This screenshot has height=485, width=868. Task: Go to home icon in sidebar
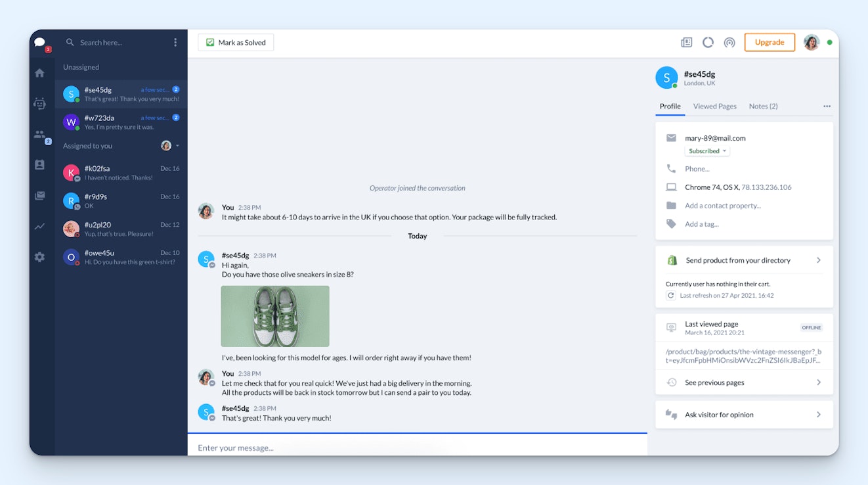pos(39,73)
